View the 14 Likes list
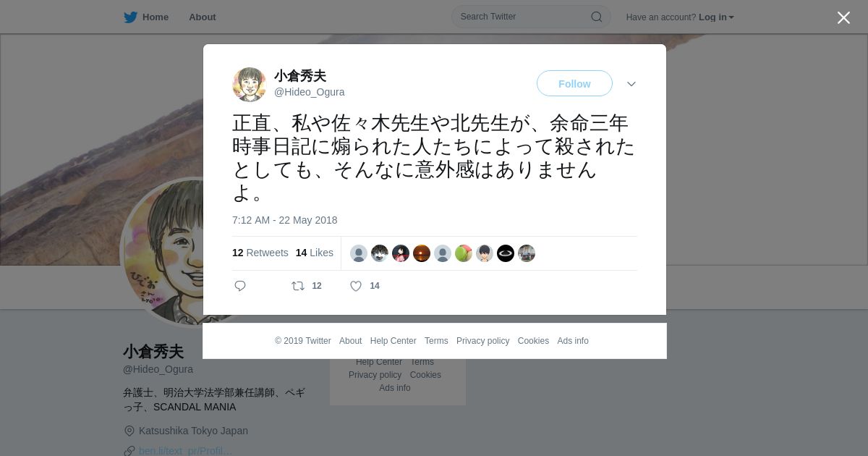Viewport: 868px width, 456px height. click(315, 253)
